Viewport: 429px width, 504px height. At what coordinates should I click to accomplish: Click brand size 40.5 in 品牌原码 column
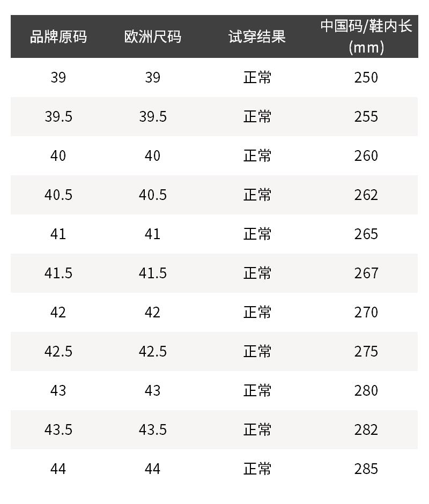click(x=58, y=195)
